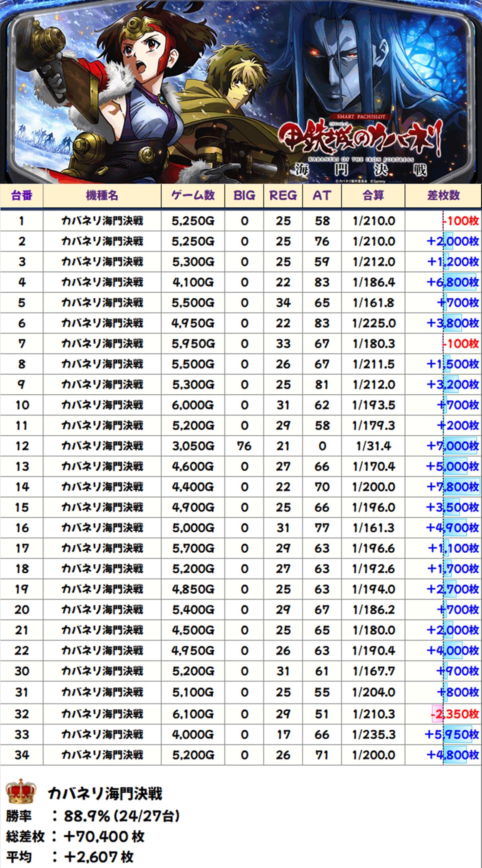Click the REG column header
The height and width of the screenshot is (868, 482).
pyautogui.click(x=283, y=195)
